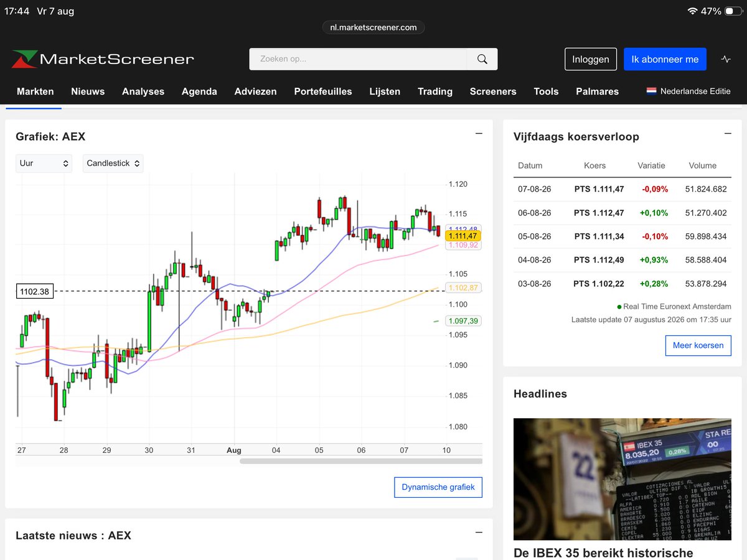The height and width of the screenshot is (560, 747).
Task: Open the Tools menu
Action: [546, 91]
